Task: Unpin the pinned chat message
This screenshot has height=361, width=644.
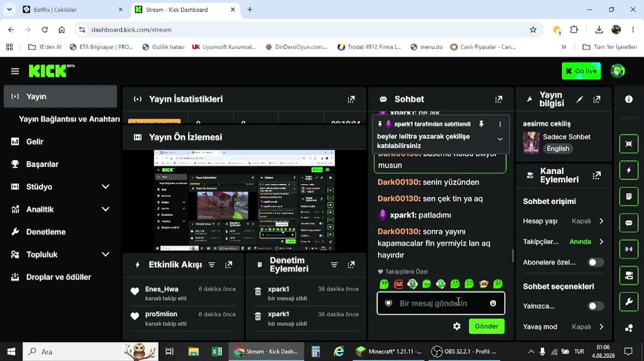Action: click(481, 124)
